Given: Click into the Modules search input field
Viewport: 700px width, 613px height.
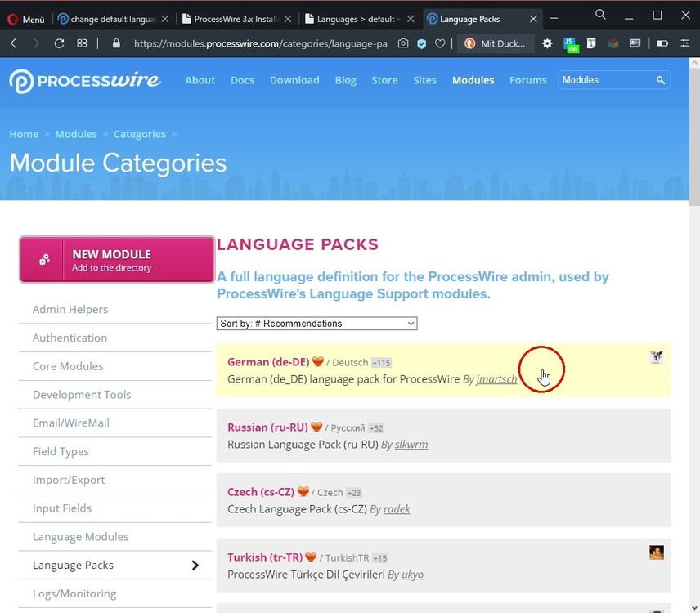Looking at the screenshot, I should coord(606,80).
